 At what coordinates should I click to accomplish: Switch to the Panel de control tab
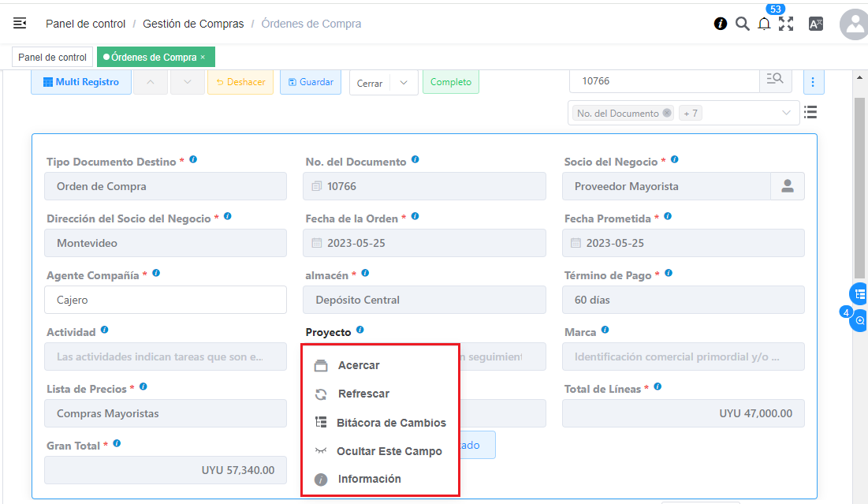tap(51, 57)
